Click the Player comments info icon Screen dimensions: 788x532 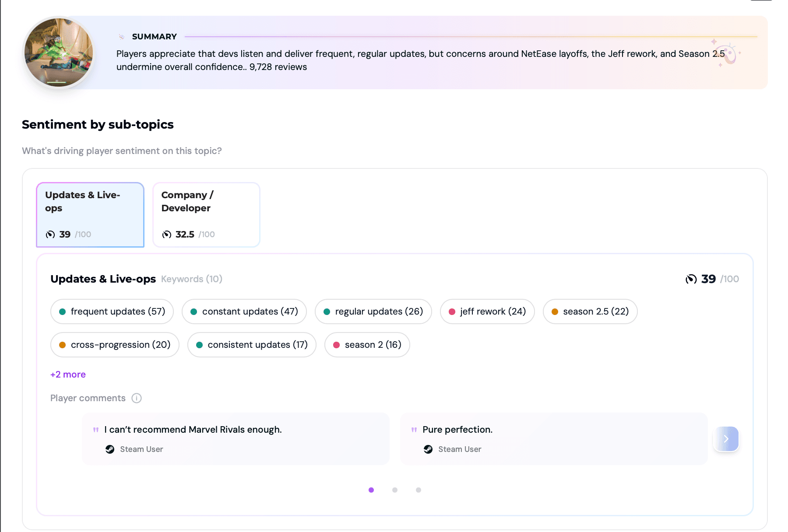(x=137, y=398)
